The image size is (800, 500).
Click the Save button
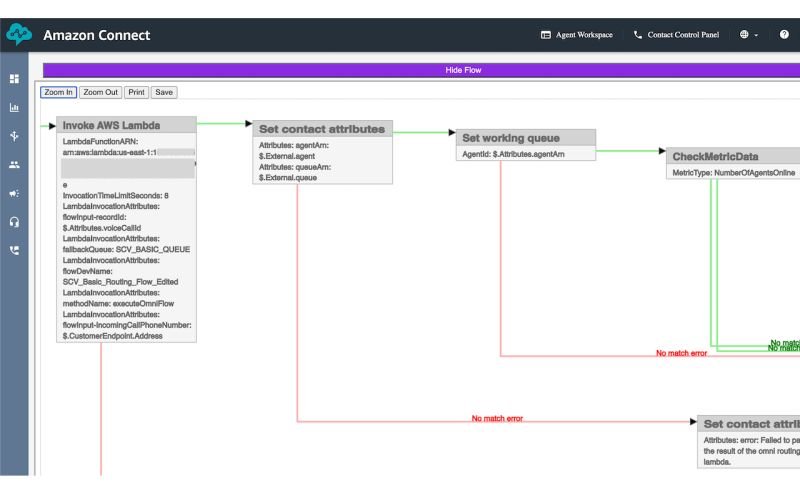(164, 92)
